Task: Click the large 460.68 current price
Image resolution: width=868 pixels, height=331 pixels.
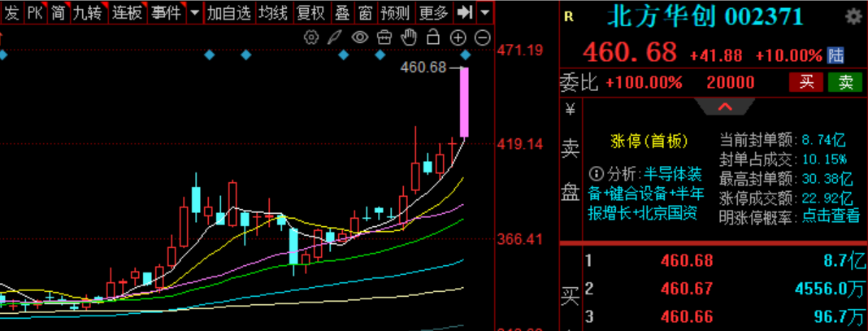Action: 630,53
